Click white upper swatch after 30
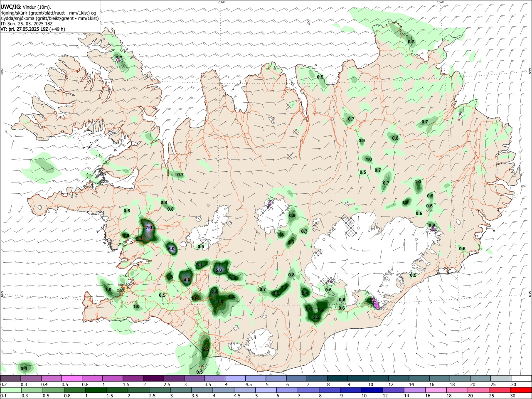Screen dimensions: 532x399 point(520,378)
